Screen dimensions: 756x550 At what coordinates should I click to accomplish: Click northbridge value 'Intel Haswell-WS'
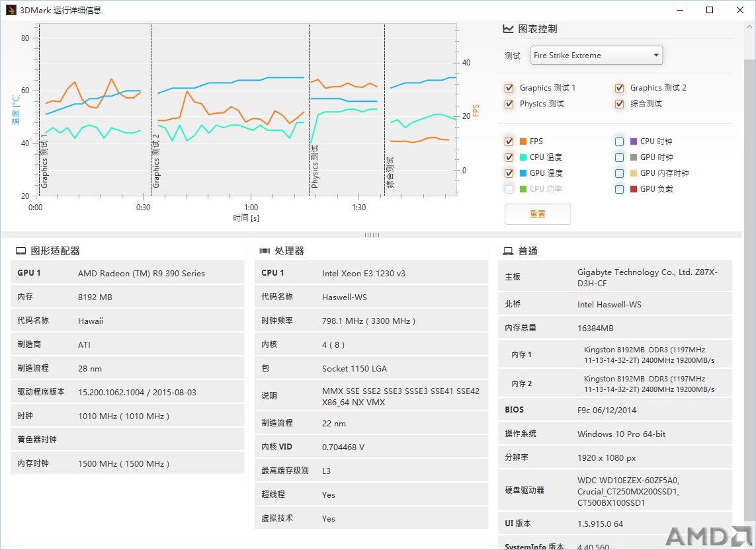pyautogui.click(x=609, y=305)
